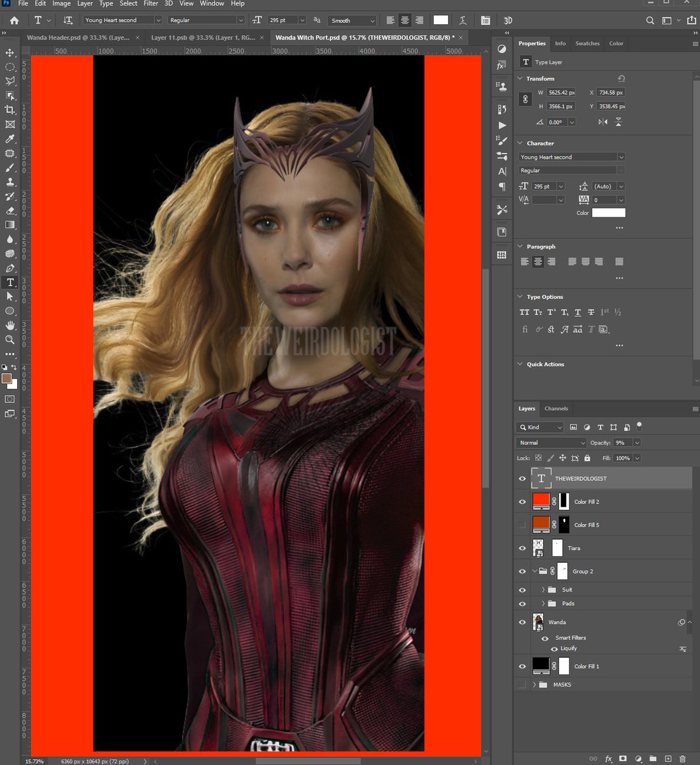Open the Window menu

point(212,4)
